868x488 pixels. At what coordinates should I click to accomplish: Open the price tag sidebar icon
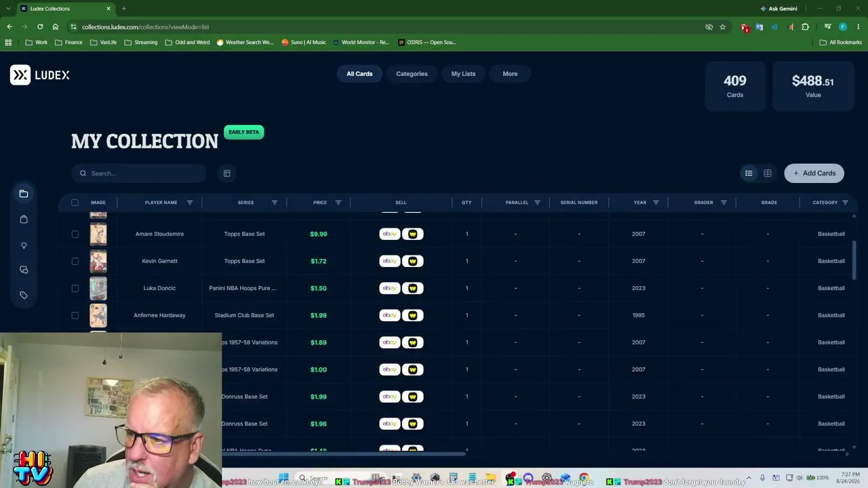click(24, 295)
